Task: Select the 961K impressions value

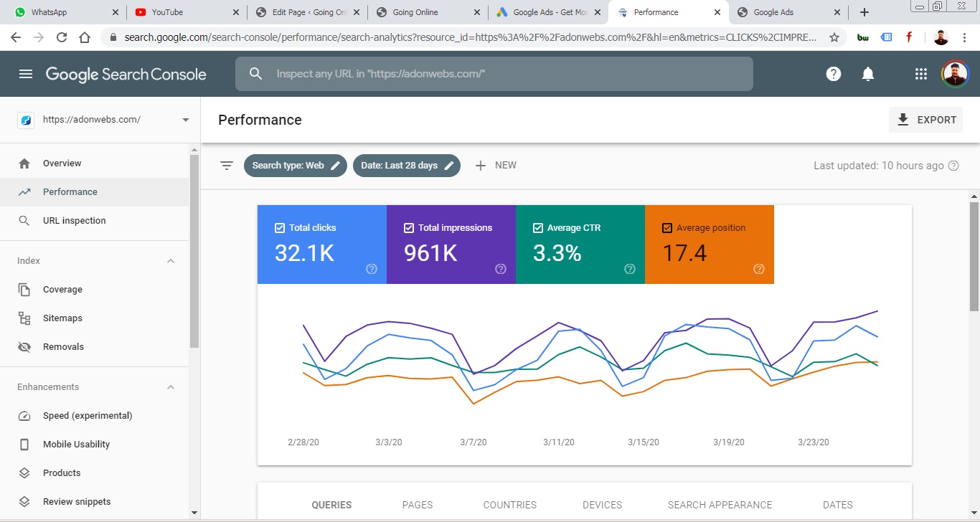Action: (430, 253)
